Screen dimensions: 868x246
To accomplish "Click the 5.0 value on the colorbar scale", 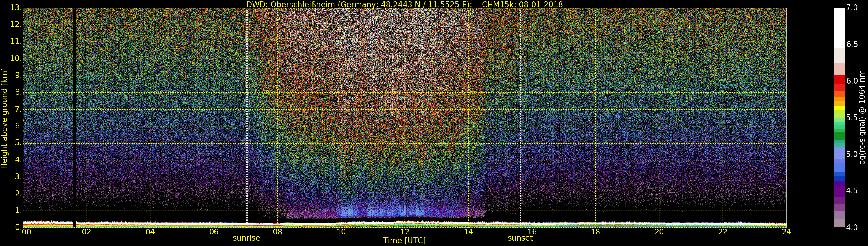I will (852, 154).
